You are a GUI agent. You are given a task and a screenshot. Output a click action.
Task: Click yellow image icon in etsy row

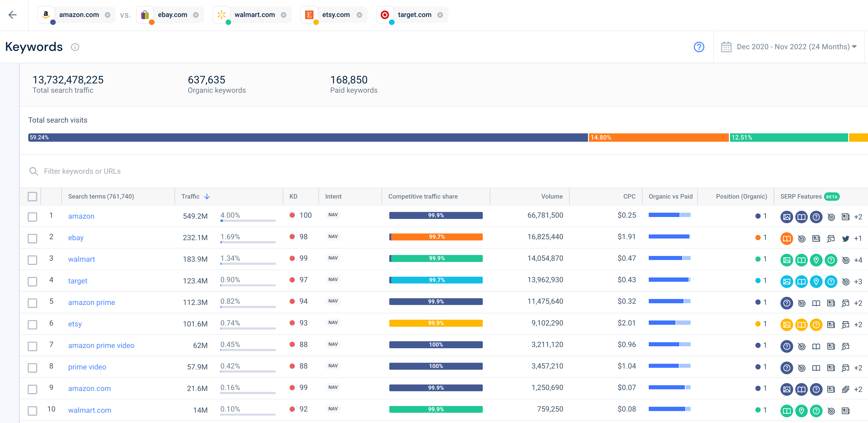pyautogui.click(x=786, y=325)
